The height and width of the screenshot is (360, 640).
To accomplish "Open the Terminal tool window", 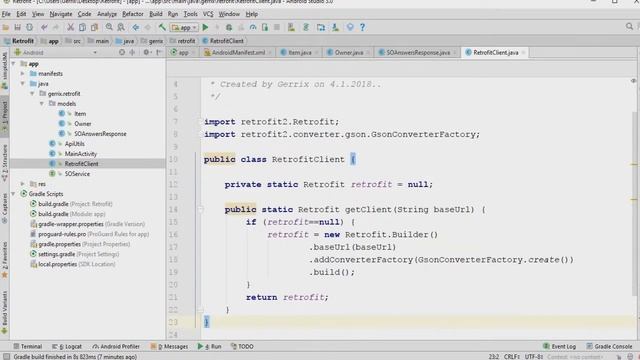I will pos(28,346).
